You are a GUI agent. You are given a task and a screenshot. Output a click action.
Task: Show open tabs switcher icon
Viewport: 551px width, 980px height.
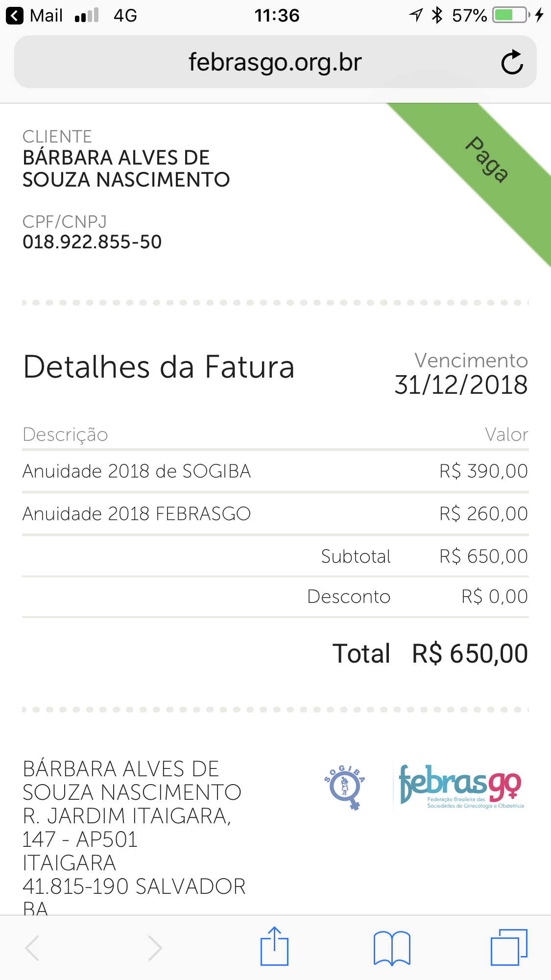[508, 948]
